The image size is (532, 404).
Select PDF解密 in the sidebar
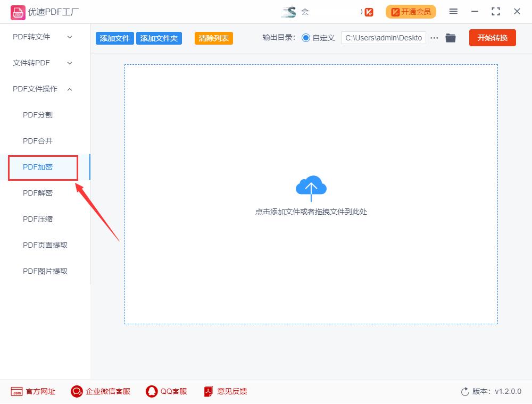[37, 193]
